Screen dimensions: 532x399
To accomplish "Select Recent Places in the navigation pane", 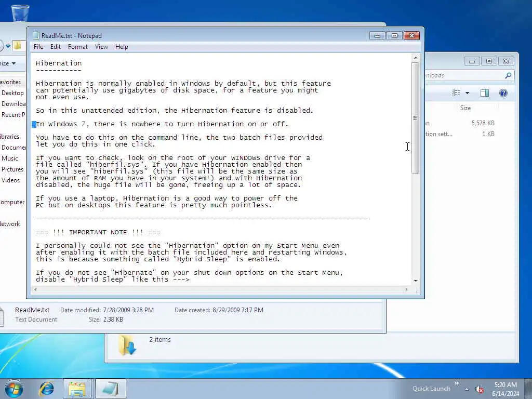I will point(13,115).
